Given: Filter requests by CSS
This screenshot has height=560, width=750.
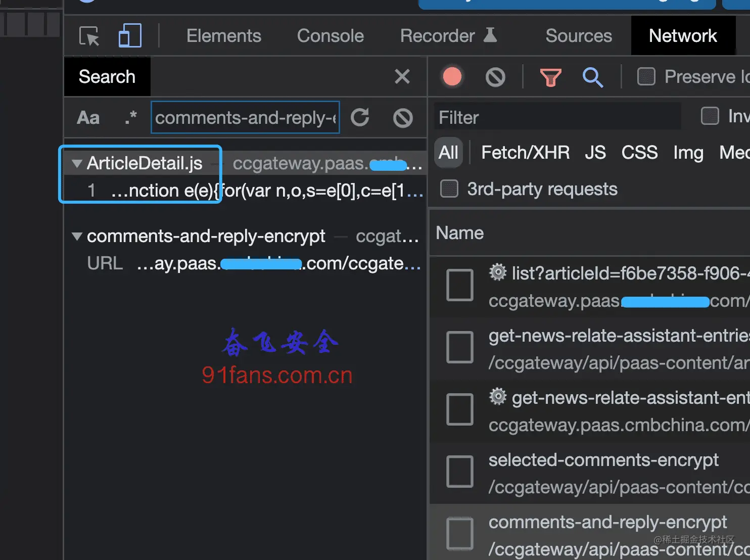Looking at the screenshot, I should (x=639, y=152).
